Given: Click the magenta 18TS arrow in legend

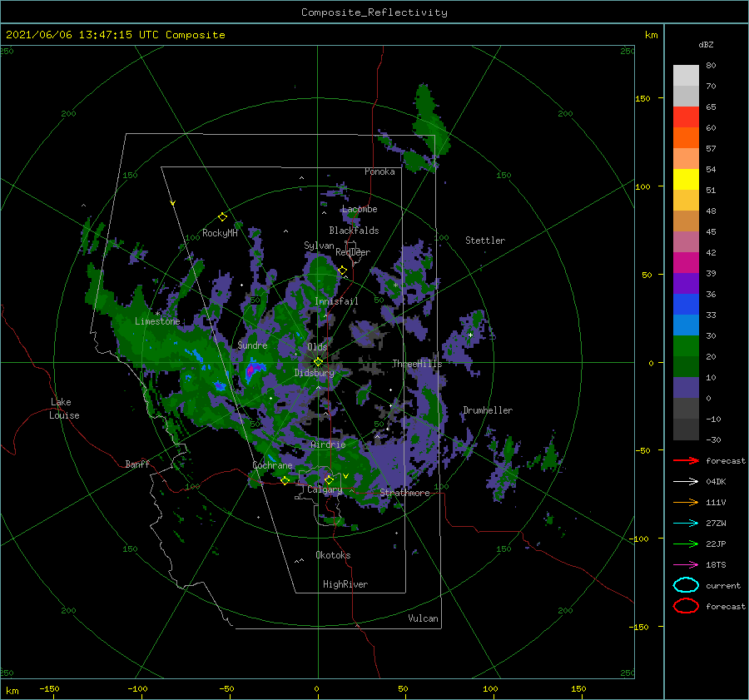Looking at the screenshot, I should pyautogui.click(x=686, y=565).
